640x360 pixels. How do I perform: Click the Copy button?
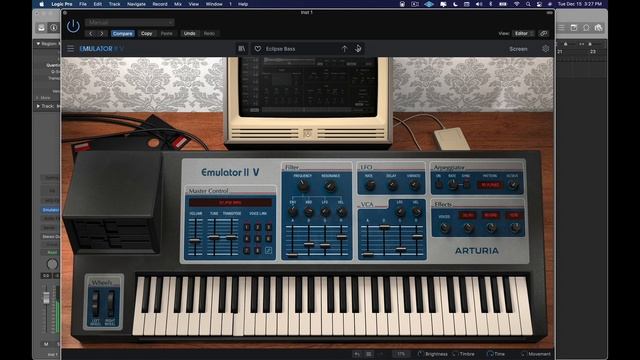(x=147, y=33)
